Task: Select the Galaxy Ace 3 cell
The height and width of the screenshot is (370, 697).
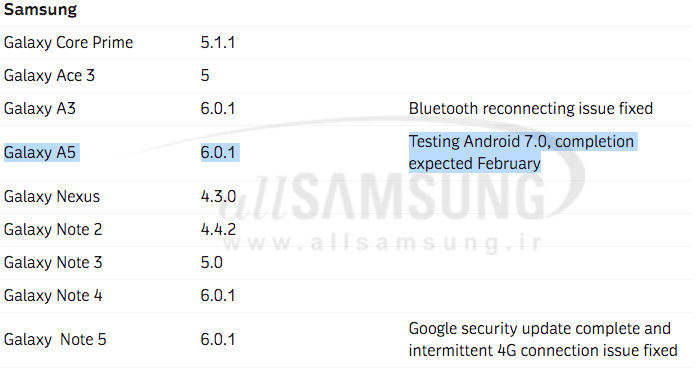Action: 49,76
